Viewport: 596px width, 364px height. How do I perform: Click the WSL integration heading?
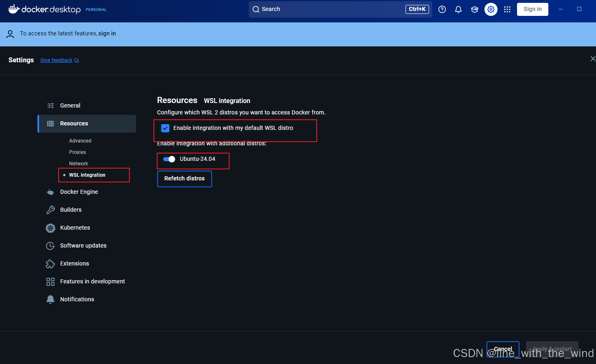coord(227,101)
